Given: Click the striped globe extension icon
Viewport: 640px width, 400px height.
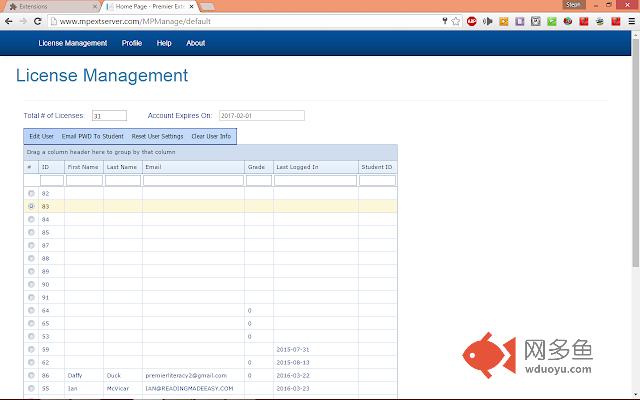Looking at the screenshot, I should (600, 21).
